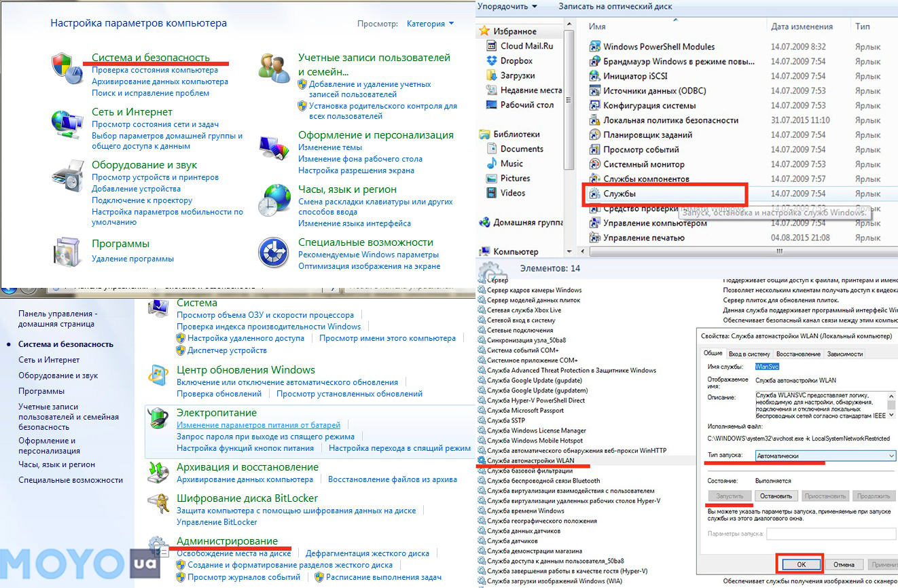Switch to the Вход в систему tab
The height and width of the screenshot is (588, 898).
(x=749, y=354)
